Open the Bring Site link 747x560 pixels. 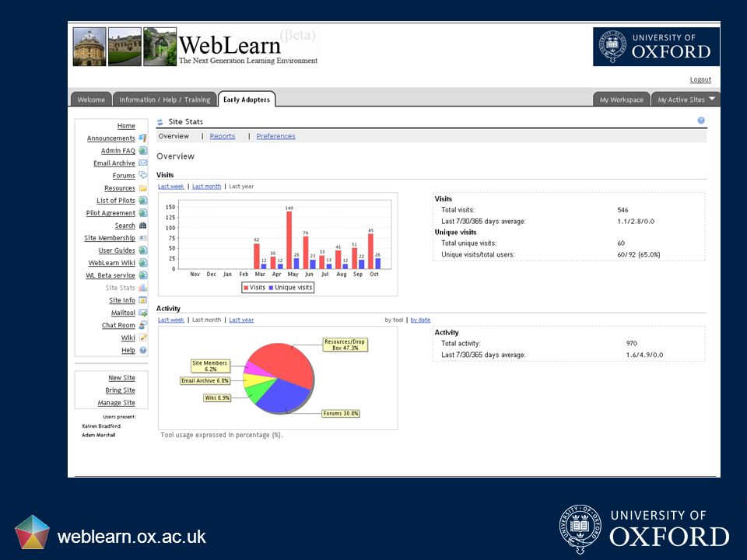click(120, 390)
